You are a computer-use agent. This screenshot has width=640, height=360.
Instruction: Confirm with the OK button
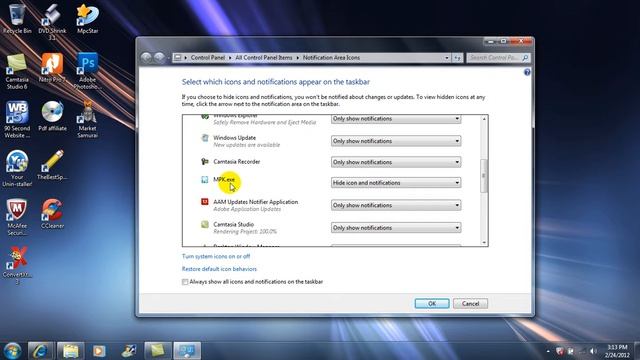[432, 304]
